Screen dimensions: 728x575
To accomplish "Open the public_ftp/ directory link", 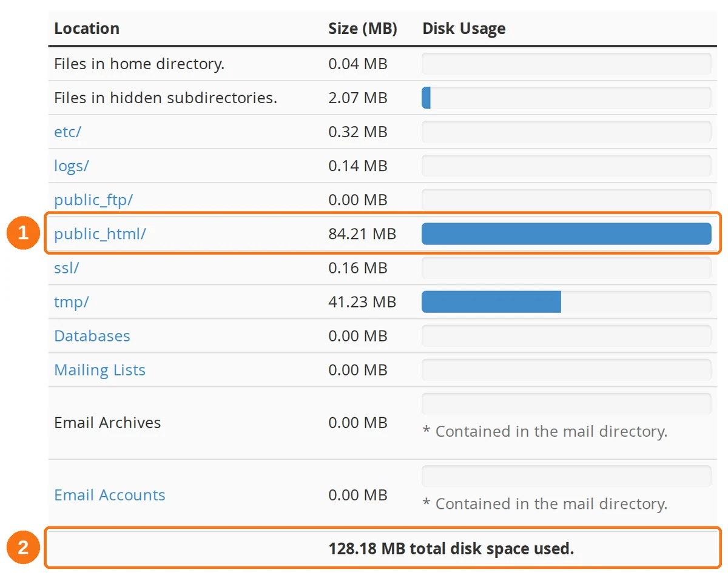I will (93, 200).
